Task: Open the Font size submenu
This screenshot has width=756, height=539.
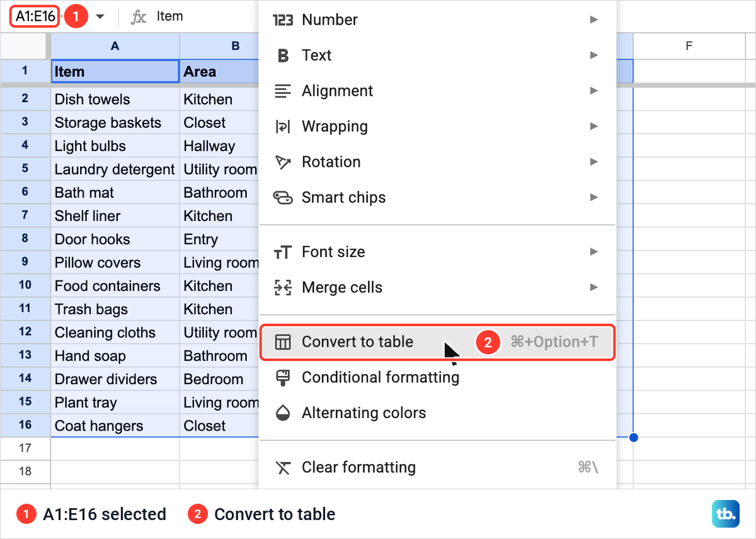Action: [x=437, y=252]
